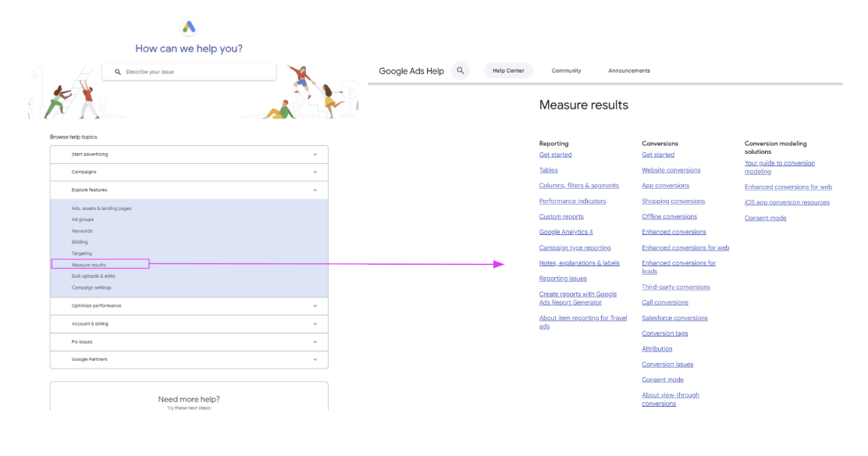
Task: Open the Ad groups help topic
Action: [83, 219]
